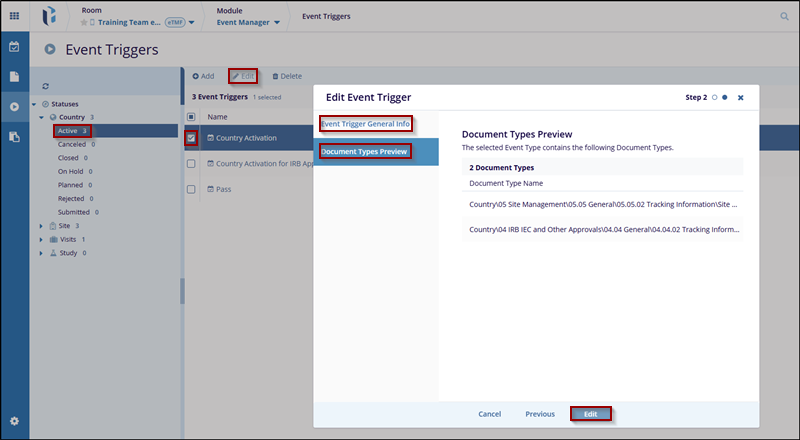Switch to Event Trigger General Info tab
The height and width of the screenshot is (440, 800).
pyautogui.click(x=366, y=124)
